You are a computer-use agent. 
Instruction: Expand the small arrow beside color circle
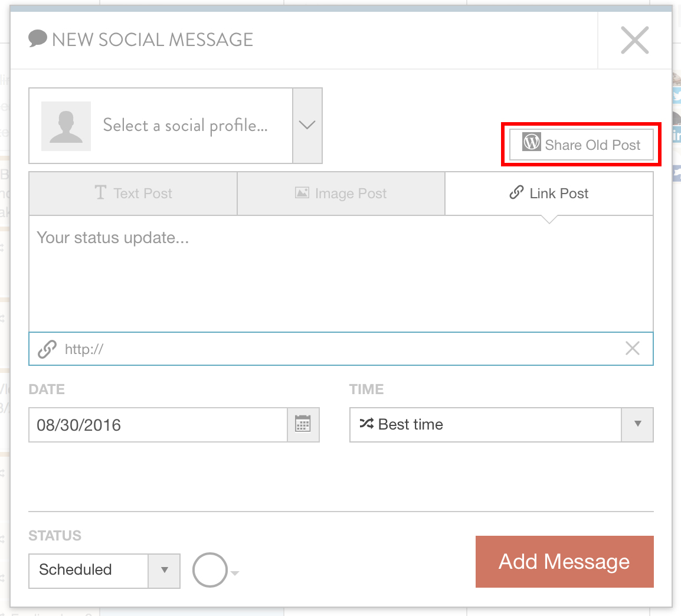click(x=235, y=573)
